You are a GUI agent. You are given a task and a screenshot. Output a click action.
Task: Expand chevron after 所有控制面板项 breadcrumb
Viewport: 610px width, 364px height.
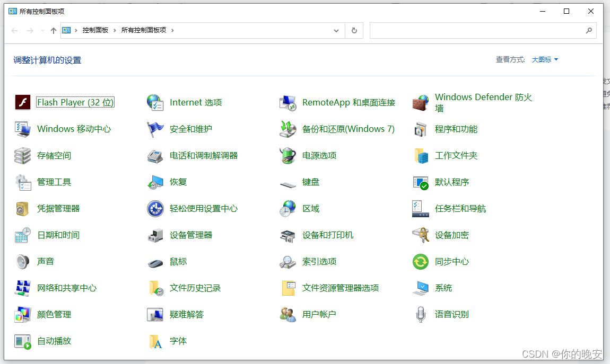click(x=172, y=30)
